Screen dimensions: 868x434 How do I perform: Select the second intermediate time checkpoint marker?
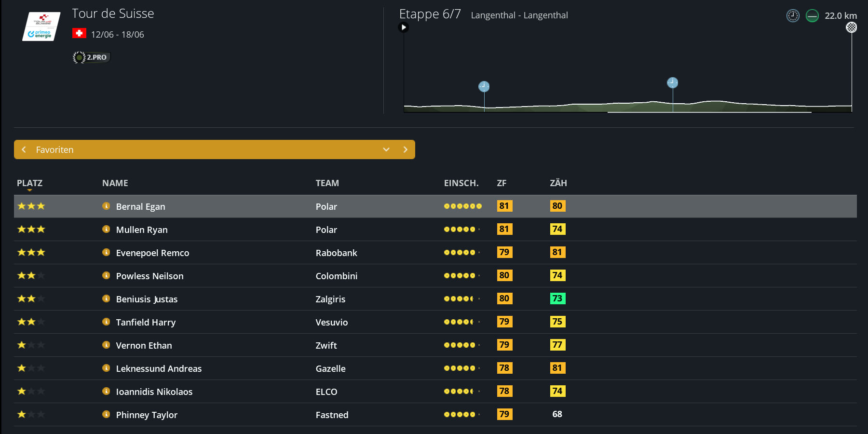[x=672, y=83]
